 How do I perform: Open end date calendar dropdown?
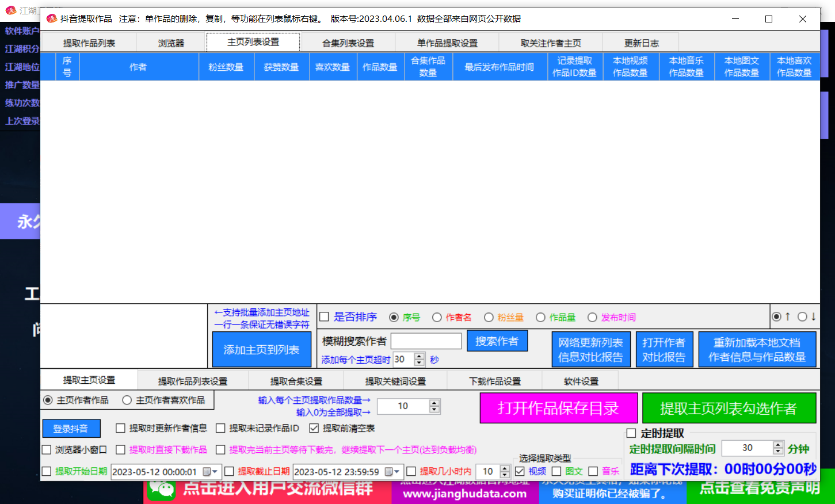point(392,472)
